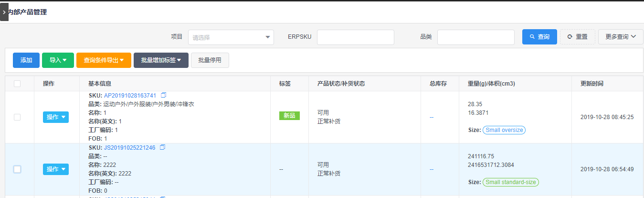Click the 批量停用 button
This screenshot has width=644, height=198.
tap(210, 60)
